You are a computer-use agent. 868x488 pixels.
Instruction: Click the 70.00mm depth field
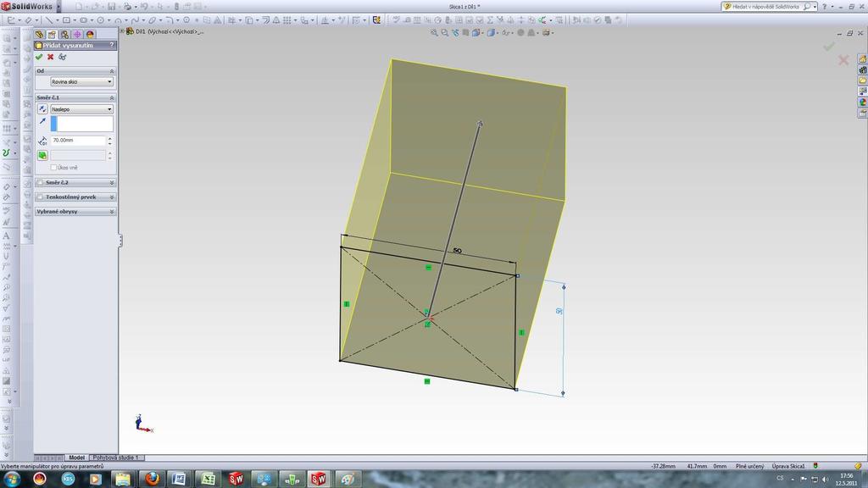tap(77, 141)
